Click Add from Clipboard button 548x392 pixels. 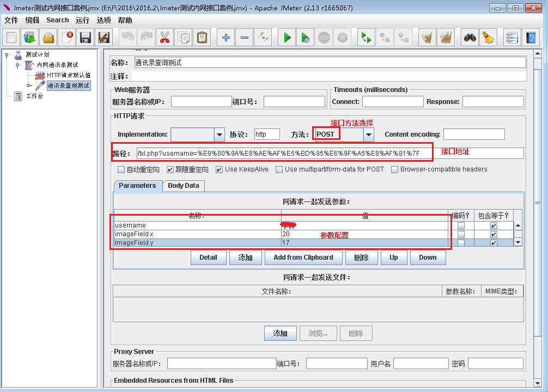[x=303, y=258]
